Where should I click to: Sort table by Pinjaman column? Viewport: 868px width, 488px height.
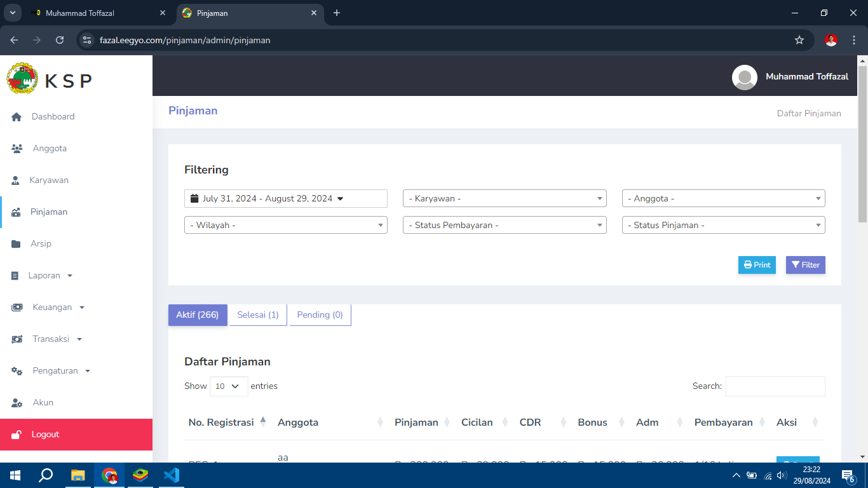416,423
